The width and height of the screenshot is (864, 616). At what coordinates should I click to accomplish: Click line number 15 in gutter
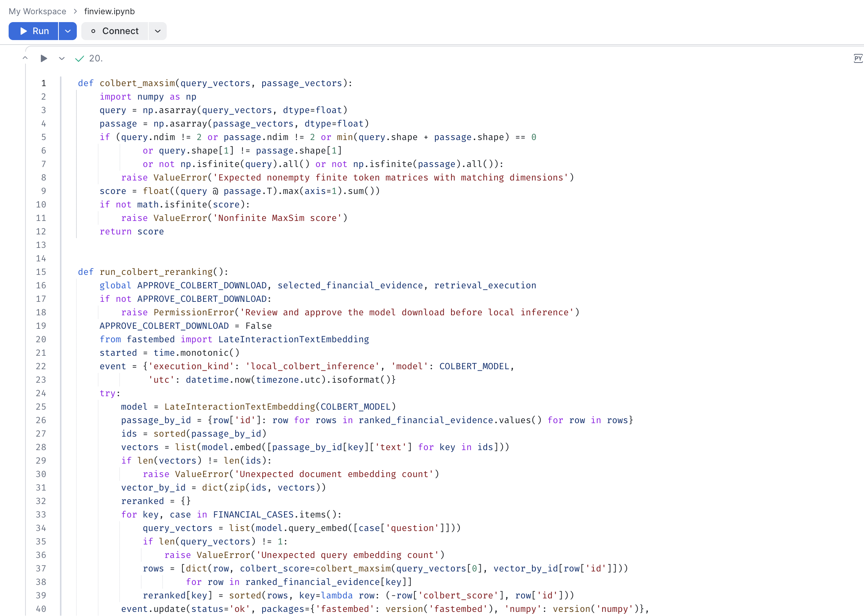41,272
